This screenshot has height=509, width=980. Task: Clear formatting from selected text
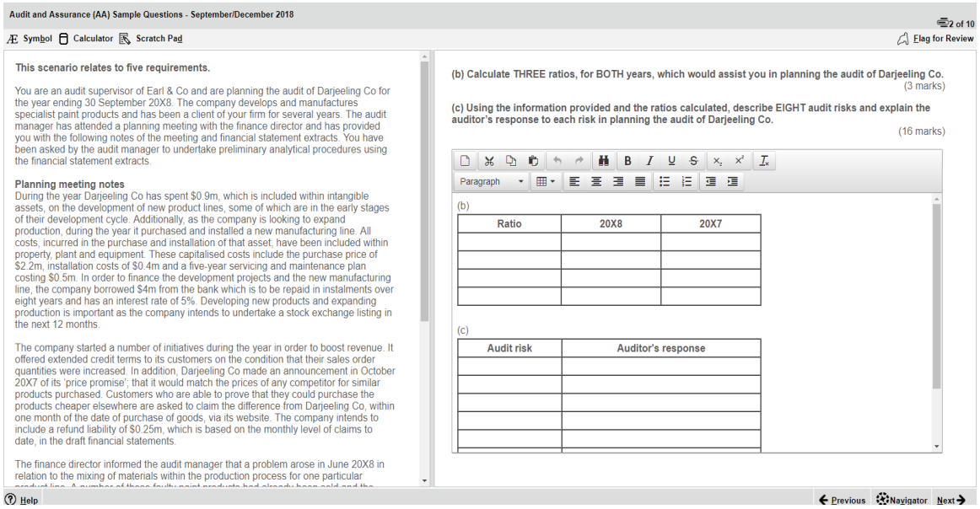(764, 161)
